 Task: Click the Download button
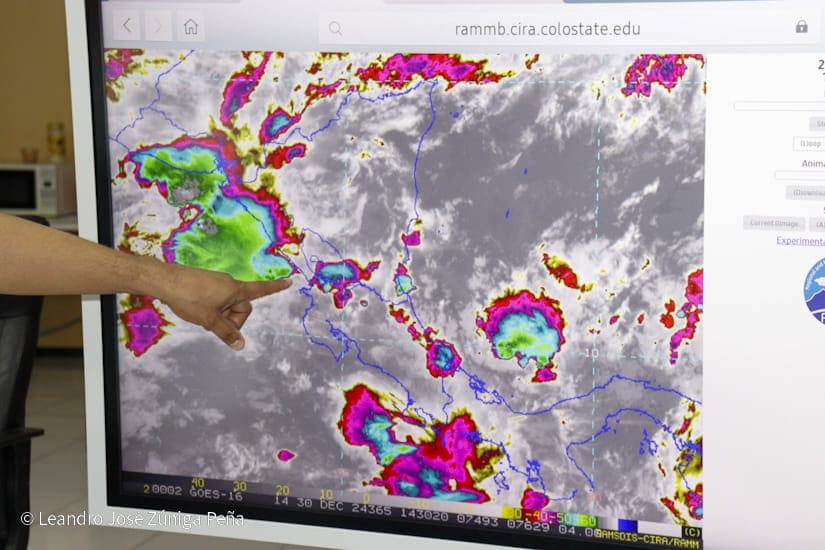[x=806, y=192]
